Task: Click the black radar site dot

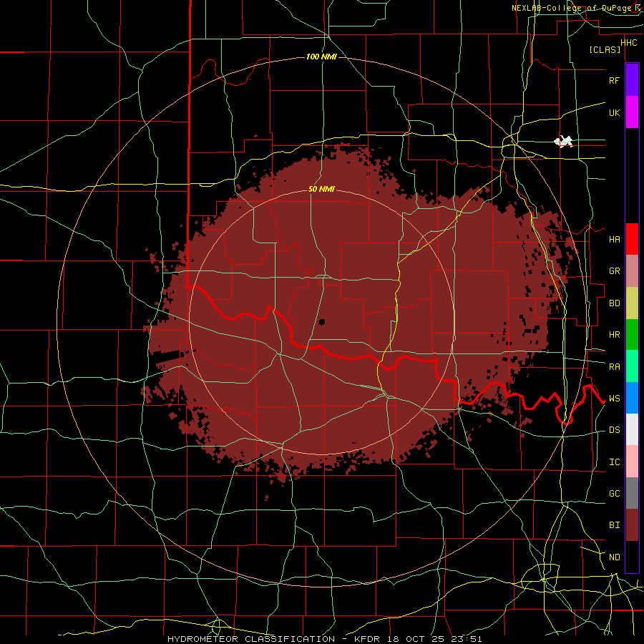Action: click(x=321, y=322)
